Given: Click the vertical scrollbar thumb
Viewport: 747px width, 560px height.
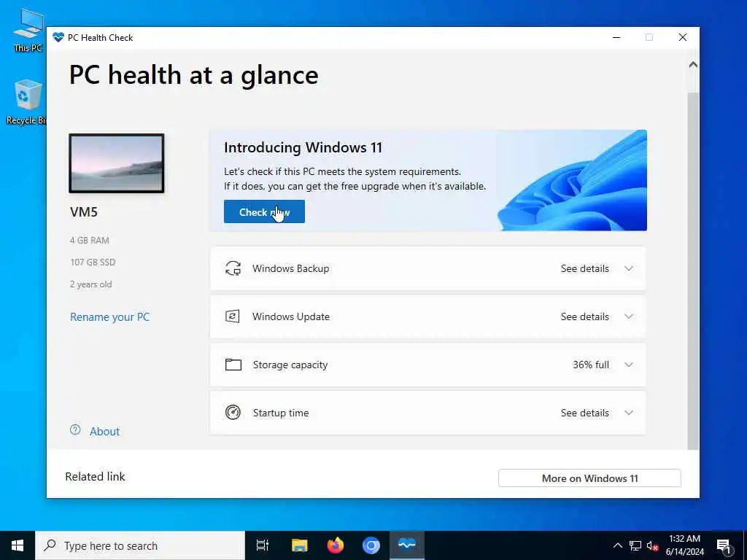Looking at the screenshot, I should coord(693,271).
